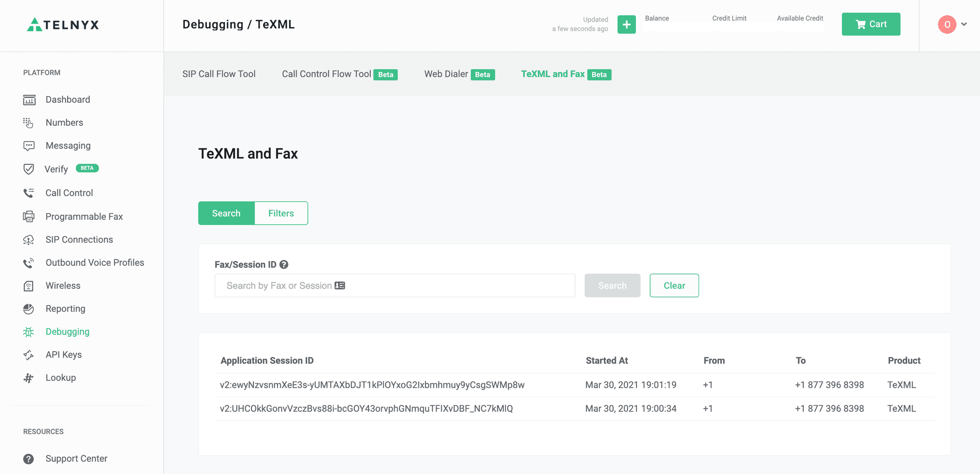980x474 pixels.
Task: Switch to the Filters tab button
Action: coord(281,213)
